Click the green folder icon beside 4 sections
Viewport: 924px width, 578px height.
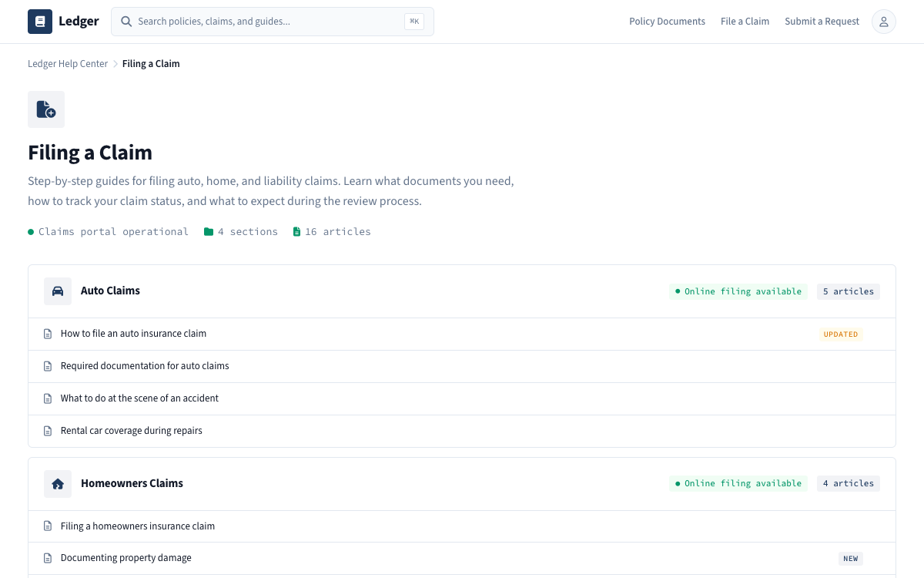tap(209, 232)
